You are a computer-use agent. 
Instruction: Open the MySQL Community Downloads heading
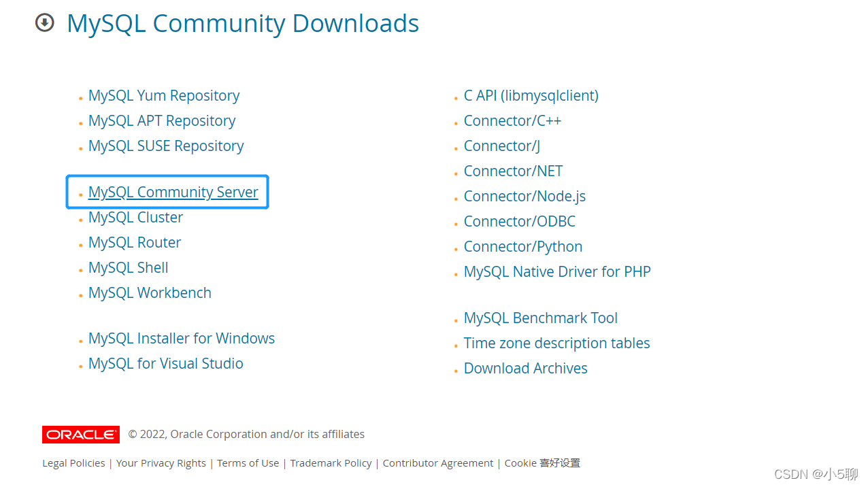(243, 23)
